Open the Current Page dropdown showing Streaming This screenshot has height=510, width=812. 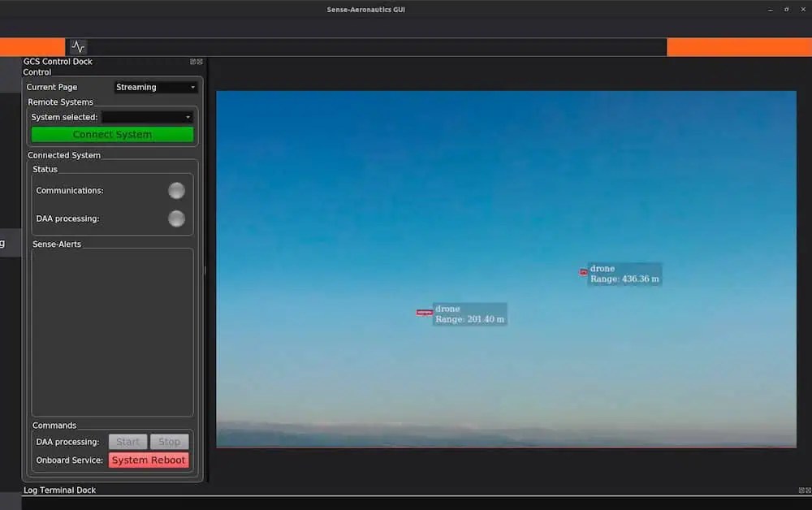point(156,87)
